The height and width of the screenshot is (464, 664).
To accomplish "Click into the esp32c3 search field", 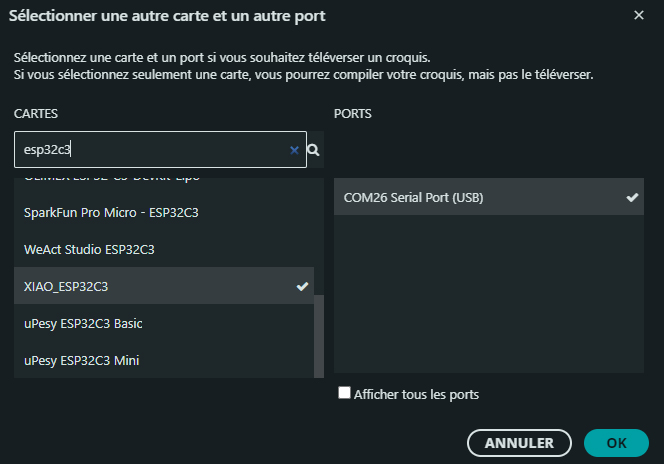I will pyautogui.click(x=150, y=150).
